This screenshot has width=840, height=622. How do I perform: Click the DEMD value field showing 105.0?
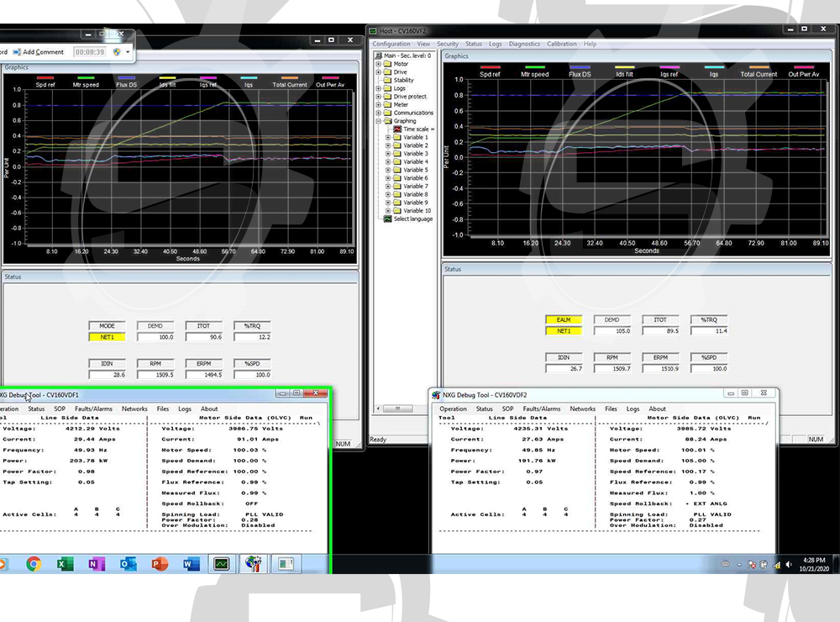click(611, 331)
